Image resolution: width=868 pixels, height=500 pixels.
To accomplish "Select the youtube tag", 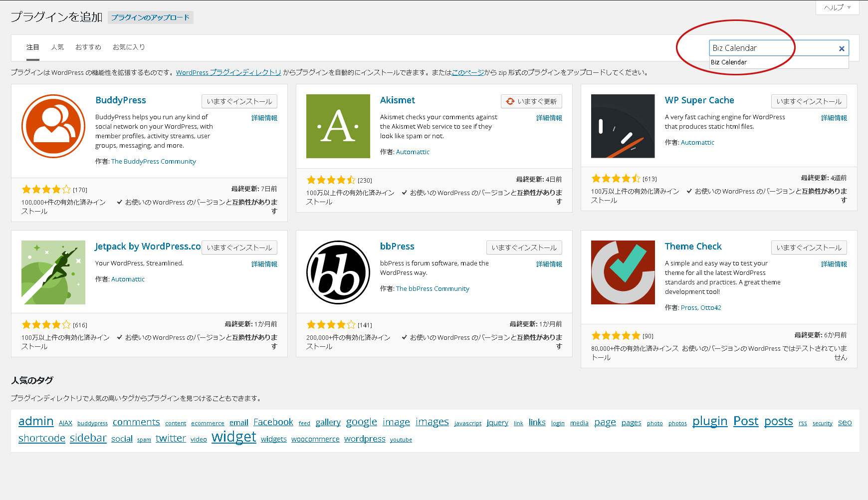I will [x=401, y=440].
